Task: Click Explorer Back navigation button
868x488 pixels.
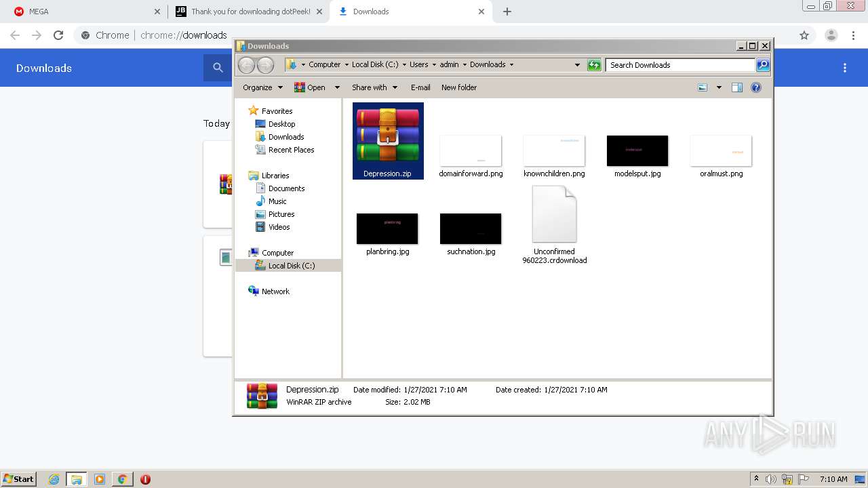Action: pos(246,65)
